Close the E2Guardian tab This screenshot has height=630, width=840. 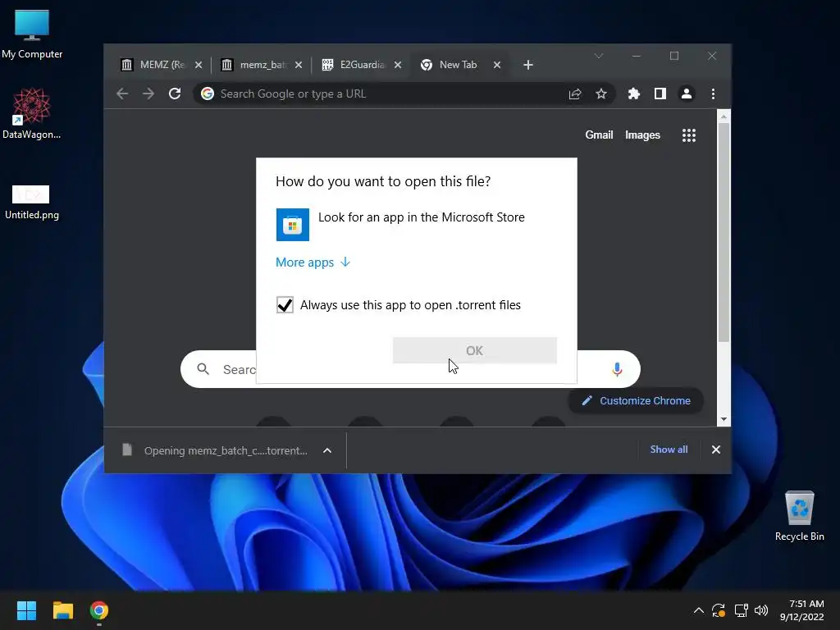[398, 65]
